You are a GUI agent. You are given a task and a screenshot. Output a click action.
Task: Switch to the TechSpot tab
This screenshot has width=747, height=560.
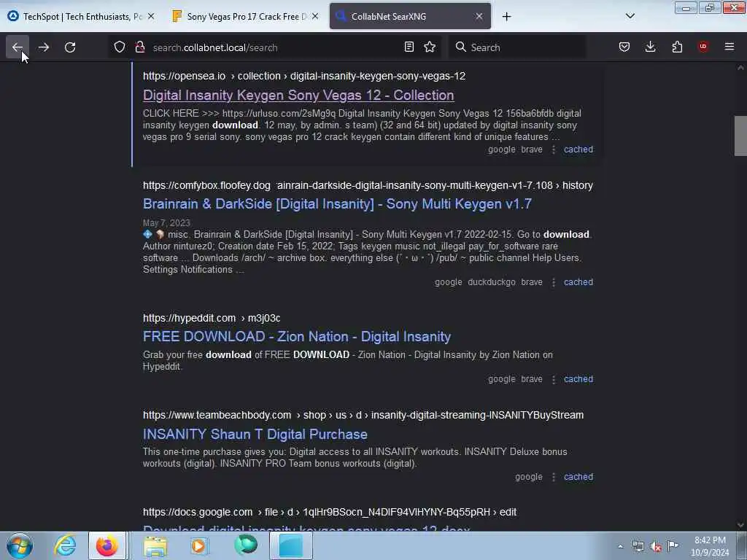tap(81, 17)
